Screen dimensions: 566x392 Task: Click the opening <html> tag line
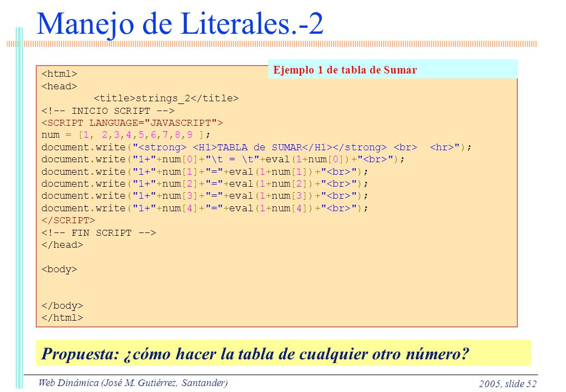click(59, 74)
